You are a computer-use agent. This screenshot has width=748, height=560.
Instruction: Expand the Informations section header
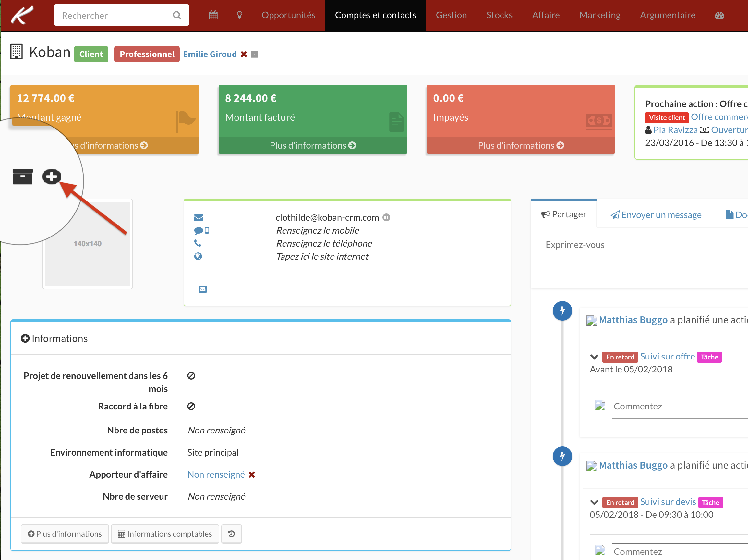point(54,338)
